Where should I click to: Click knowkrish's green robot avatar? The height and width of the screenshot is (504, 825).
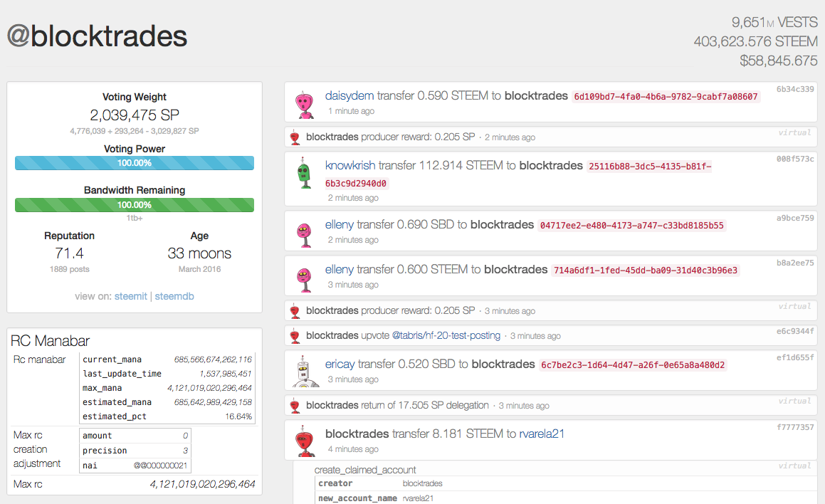304,174
